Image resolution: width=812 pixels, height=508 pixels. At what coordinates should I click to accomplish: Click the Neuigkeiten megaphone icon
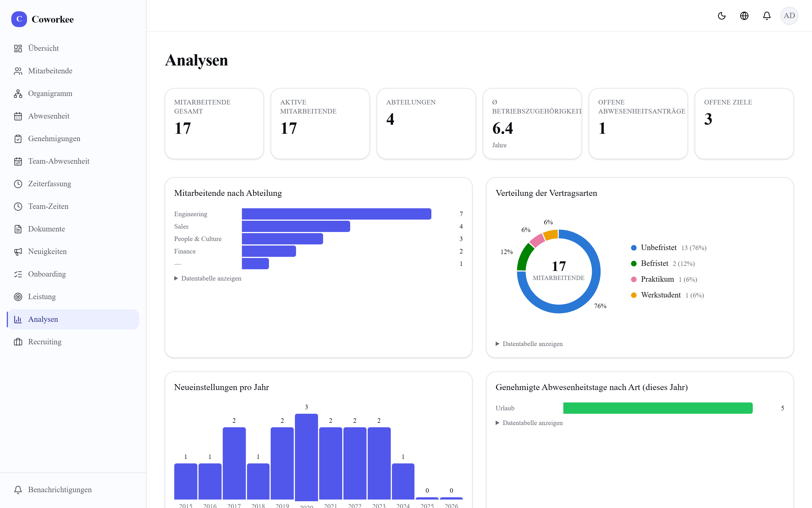coord(18,251)
